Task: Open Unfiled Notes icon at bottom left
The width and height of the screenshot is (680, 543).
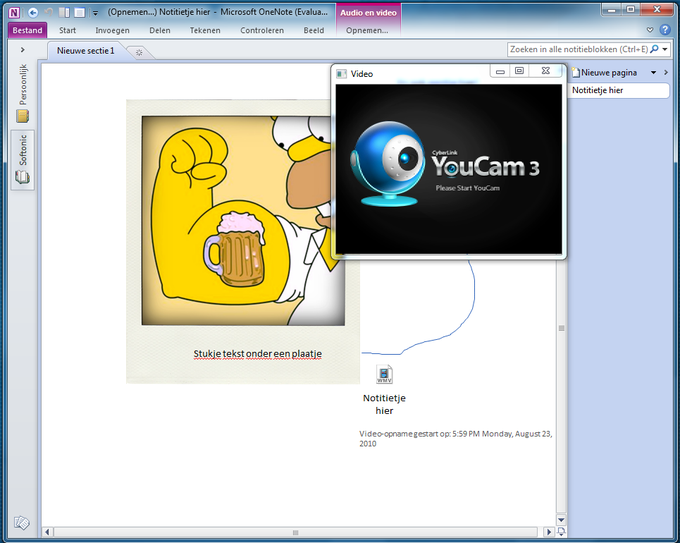Action: coord(22,523)
